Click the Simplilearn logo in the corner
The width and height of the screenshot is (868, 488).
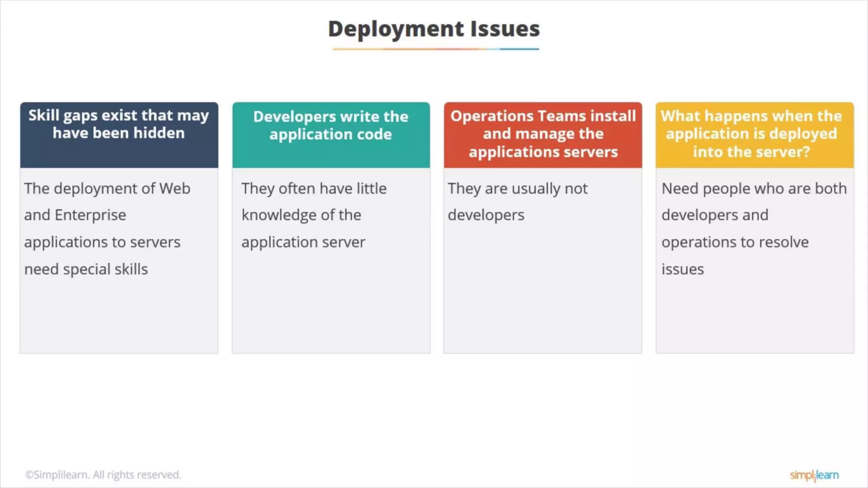(x=814, y=475)
